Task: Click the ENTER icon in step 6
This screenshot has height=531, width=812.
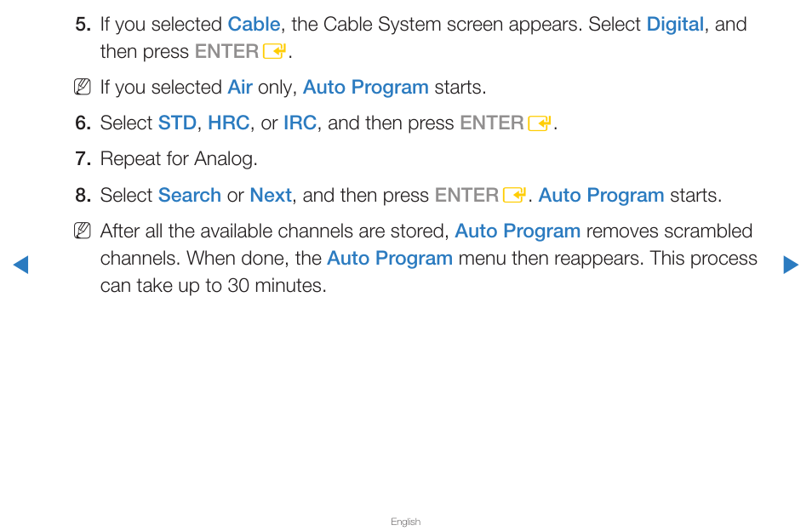Action: click(540, 123)
